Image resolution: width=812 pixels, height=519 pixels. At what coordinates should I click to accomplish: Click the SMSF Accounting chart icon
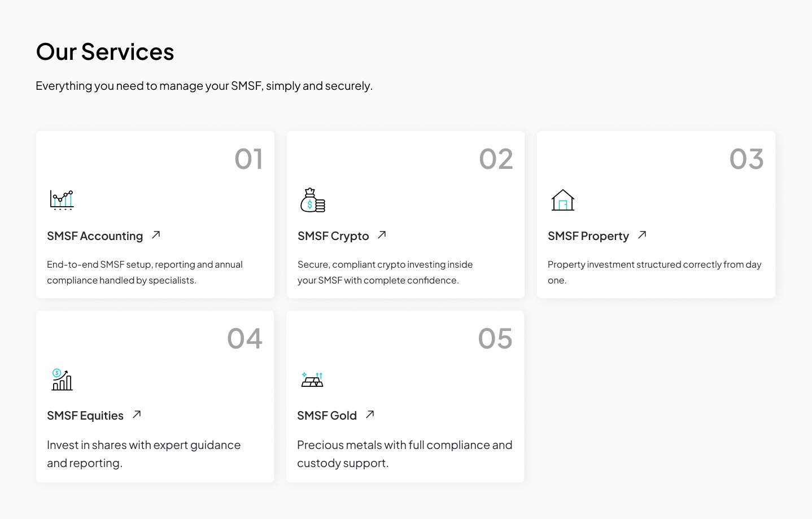(62, 200)
